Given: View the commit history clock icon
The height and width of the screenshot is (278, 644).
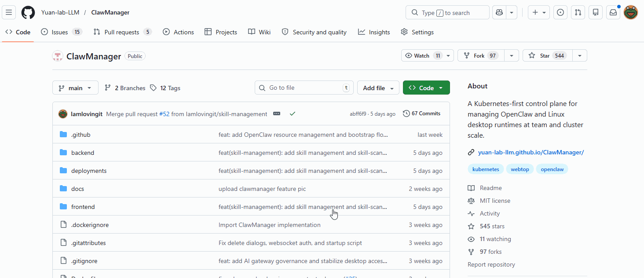Looking at the screenshot, I should (x=406, y=113).
